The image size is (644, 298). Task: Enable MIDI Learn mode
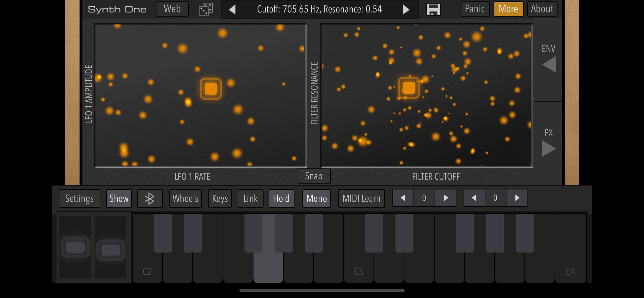pyautogui.click(x=361, y=199)
